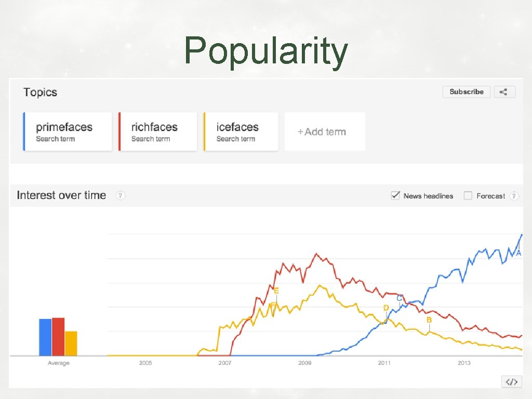Image resolution: width=532 pixels, height=399 pixels.
Task: Select news headline marker E
Action: [276, 291]
